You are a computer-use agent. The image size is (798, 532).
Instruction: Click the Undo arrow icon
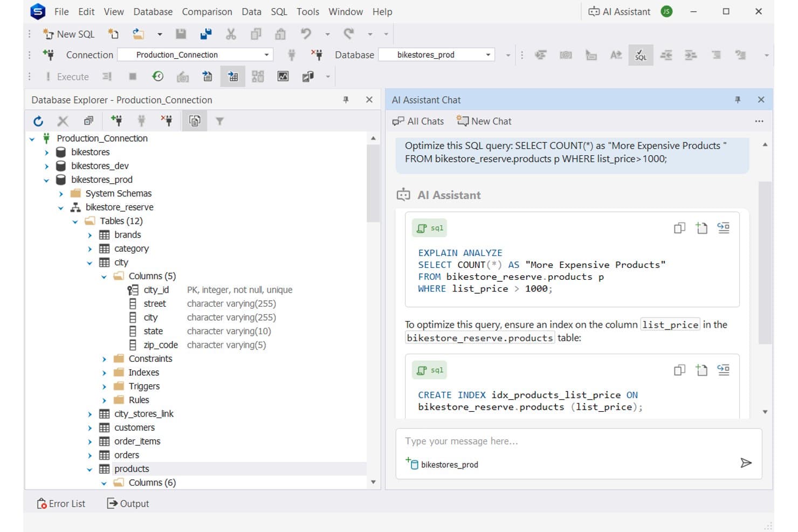point(306,34)
